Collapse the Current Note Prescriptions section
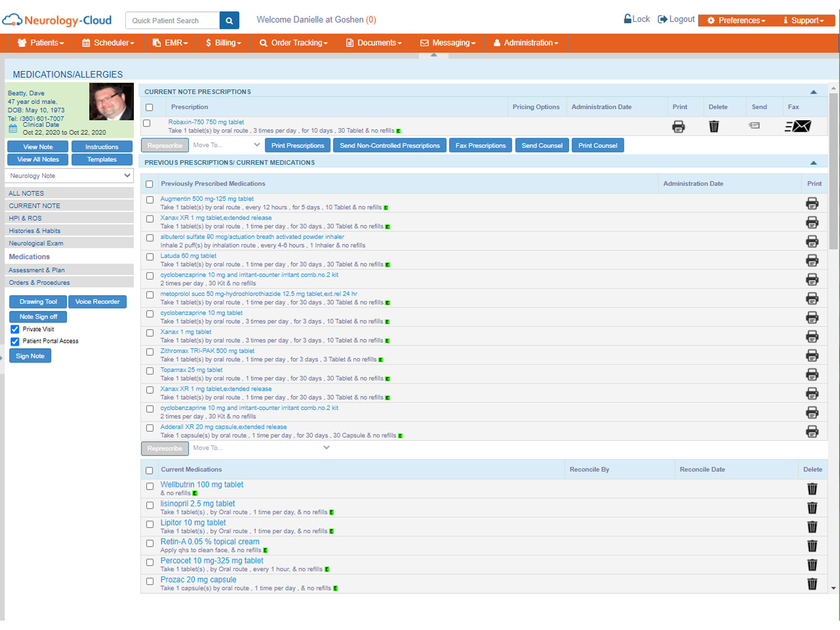The image size is (840, 630). pos(813,92)
